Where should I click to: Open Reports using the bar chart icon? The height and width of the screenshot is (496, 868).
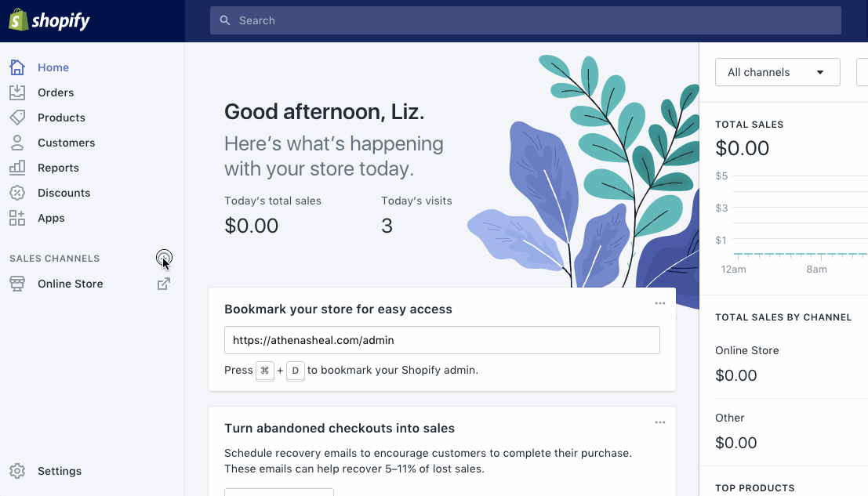tap(17, 168)
